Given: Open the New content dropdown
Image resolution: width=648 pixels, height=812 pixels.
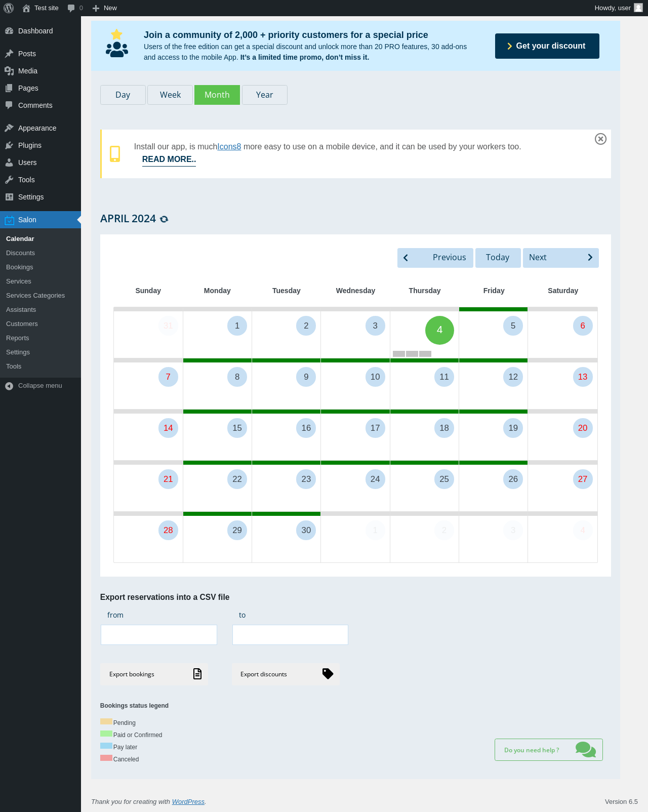Looking at the screenshot, I should point(105,8).
